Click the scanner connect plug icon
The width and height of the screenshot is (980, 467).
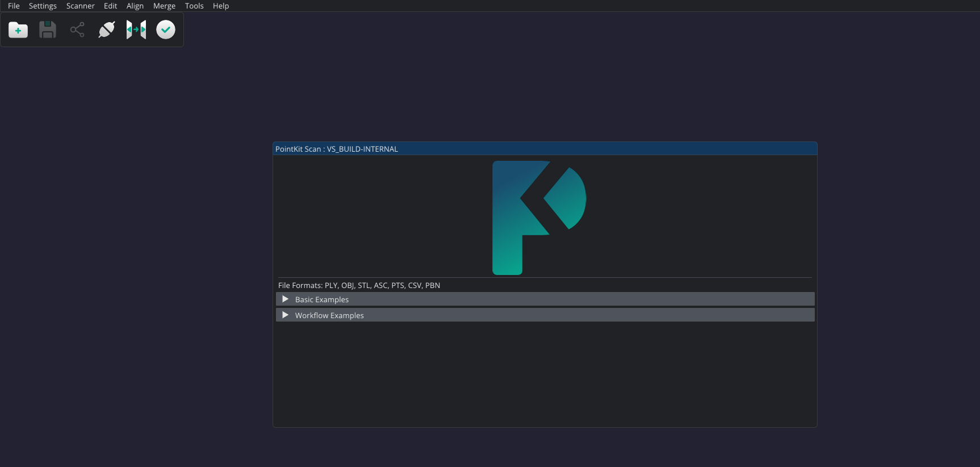coord(107,30)
